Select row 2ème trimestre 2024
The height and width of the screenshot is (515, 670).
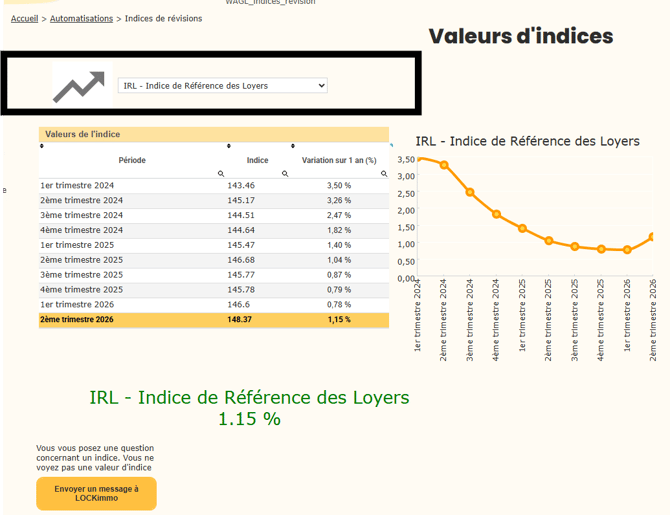tap(214, 200)
